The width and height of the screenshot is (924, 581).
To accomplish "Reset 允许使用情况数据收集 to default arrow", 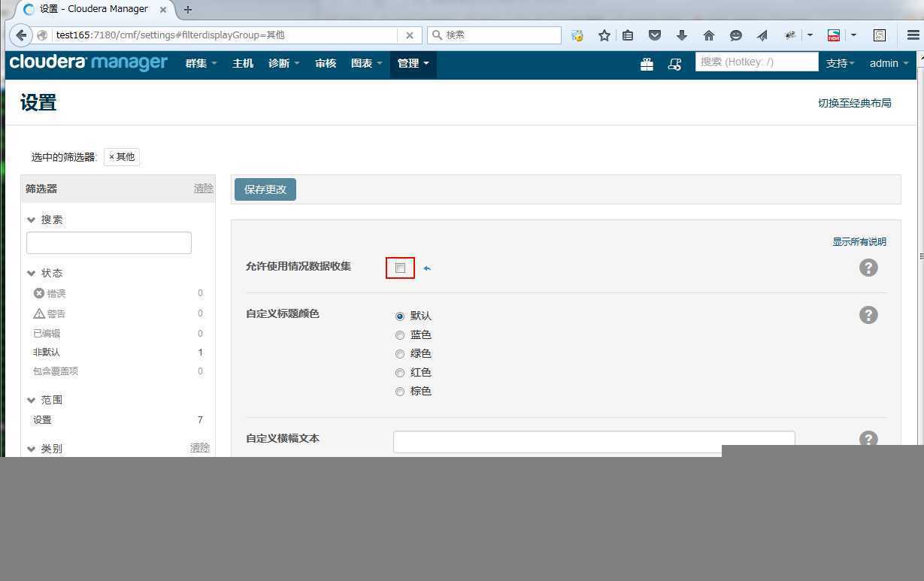I will pos(427,268).
